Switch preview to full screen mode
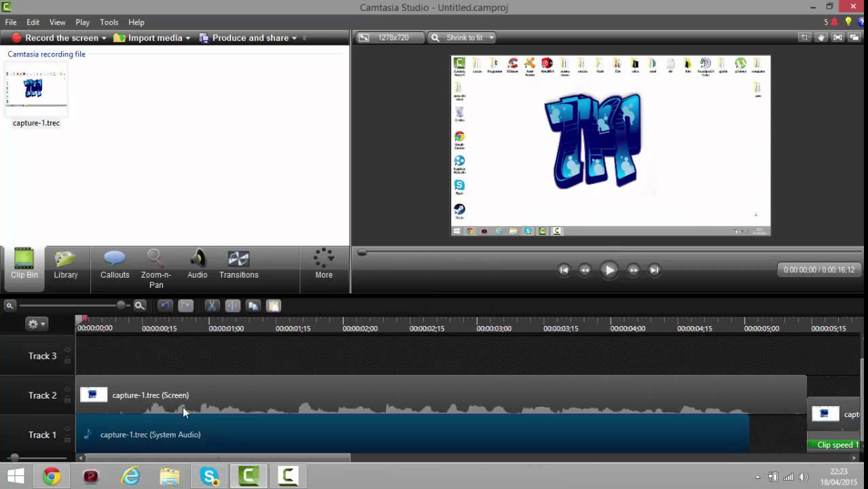 pos(838,37)
